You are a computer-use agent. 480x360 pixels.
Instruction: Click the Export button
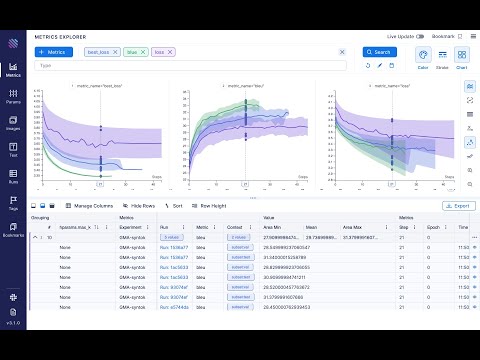point(459,206)
